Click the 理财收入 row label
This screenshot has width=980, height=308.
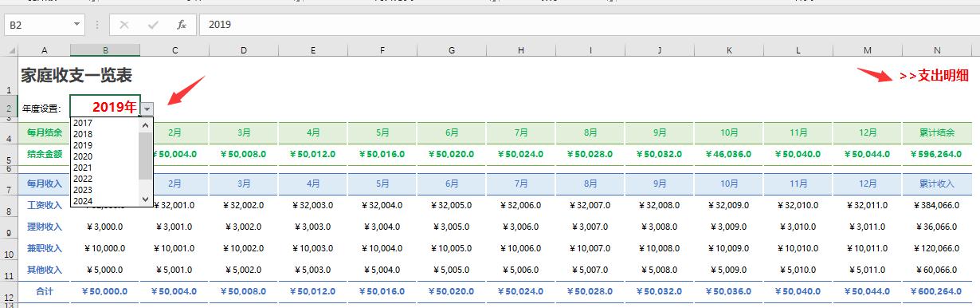point(44,227)
